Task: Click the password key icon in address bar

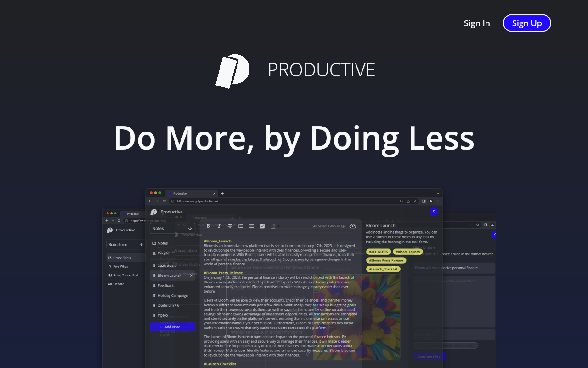Action: pyautogui.click(x=401, y=201)
